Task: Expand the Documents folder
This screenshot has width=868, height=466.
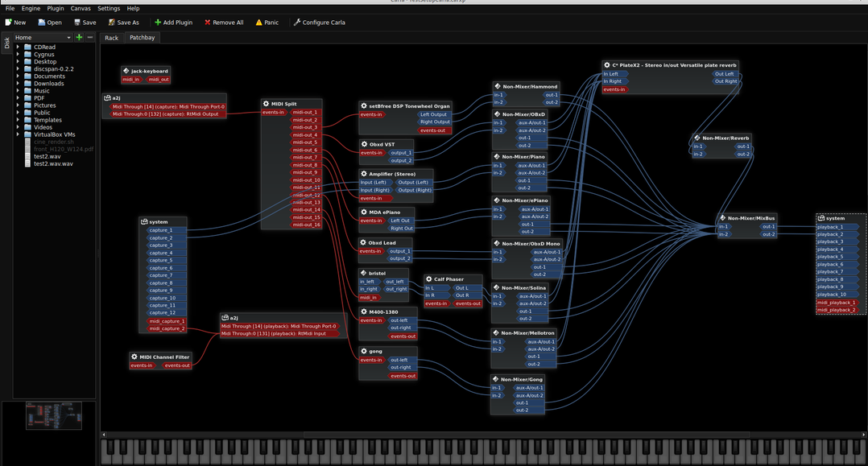Action: (18, 76)
